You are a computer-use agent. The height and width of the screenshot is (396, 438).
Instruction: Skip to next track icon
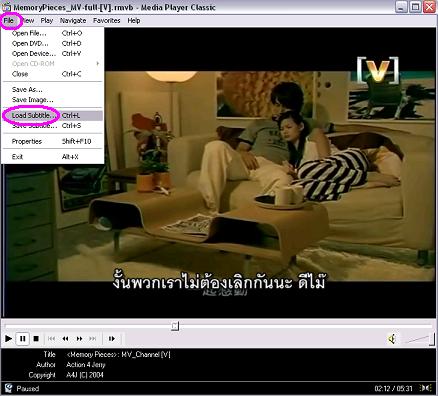(x=93, y=339)
